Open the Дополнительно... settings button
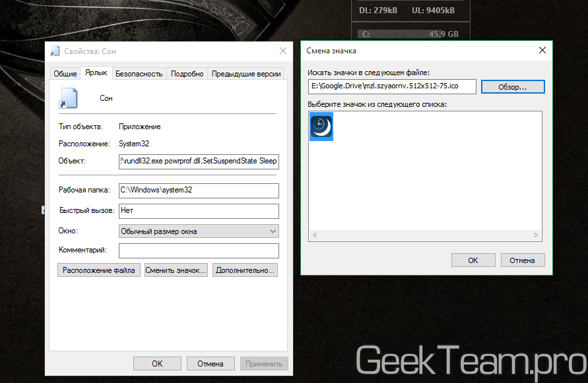Viewport: 588px width, 383px height. click(245, 270)
